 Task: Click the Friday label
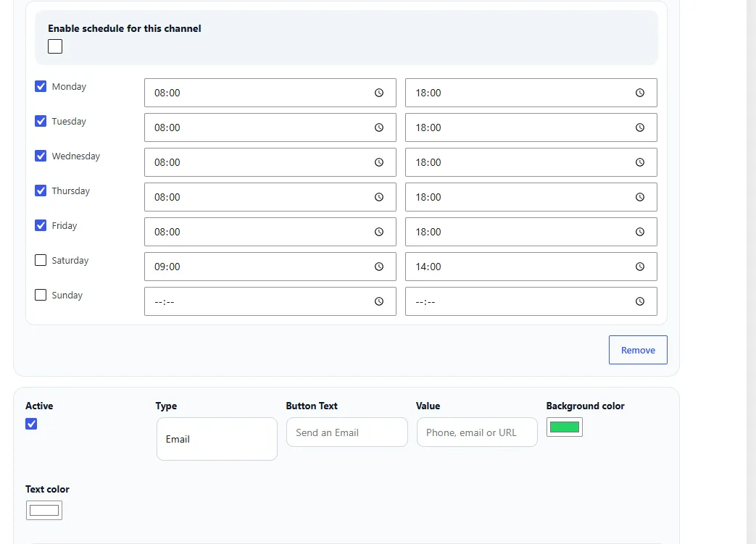pyautogui.click(x=64, y=225)
